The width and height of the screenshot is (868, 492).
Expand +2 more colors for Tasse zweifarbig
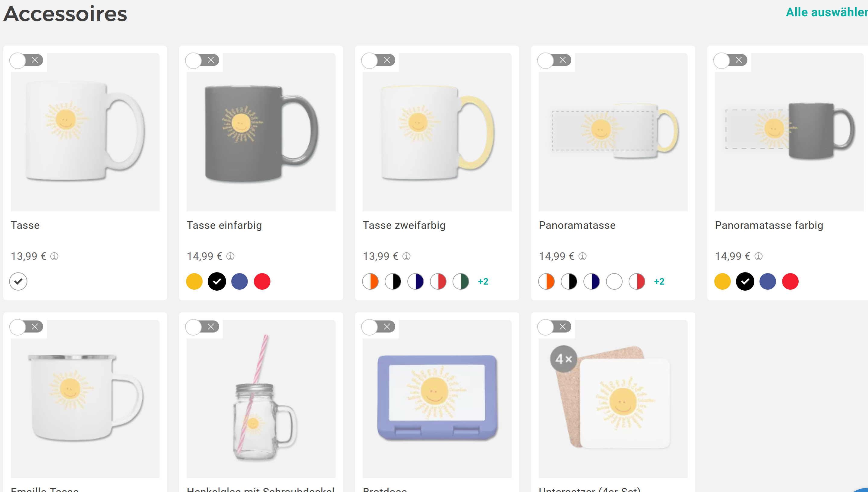click(x=483, y=282)
